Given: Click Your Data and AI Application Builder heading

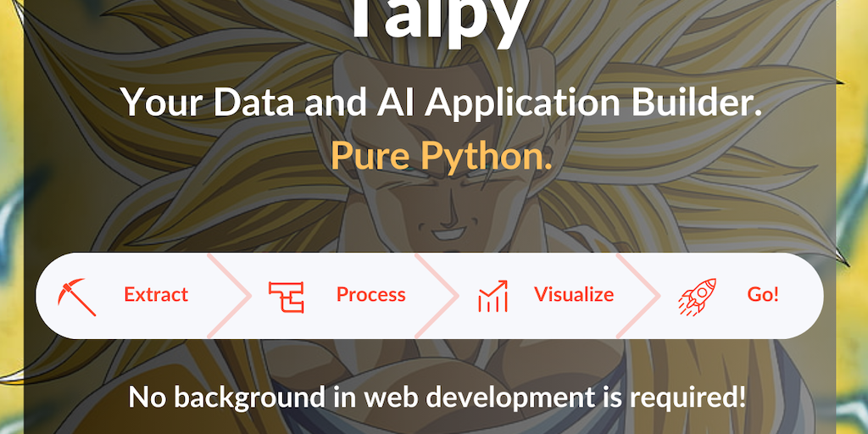Looking at the screenshot, I should pyautogui.click(x=441, y=103).
